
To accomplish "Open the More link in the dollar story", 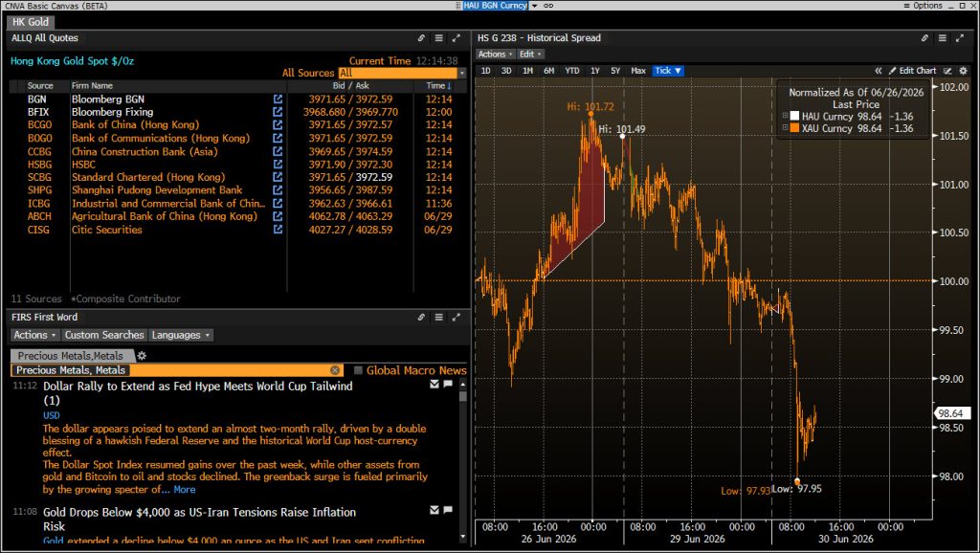I will pyautogui.click(x=185, y=490).
